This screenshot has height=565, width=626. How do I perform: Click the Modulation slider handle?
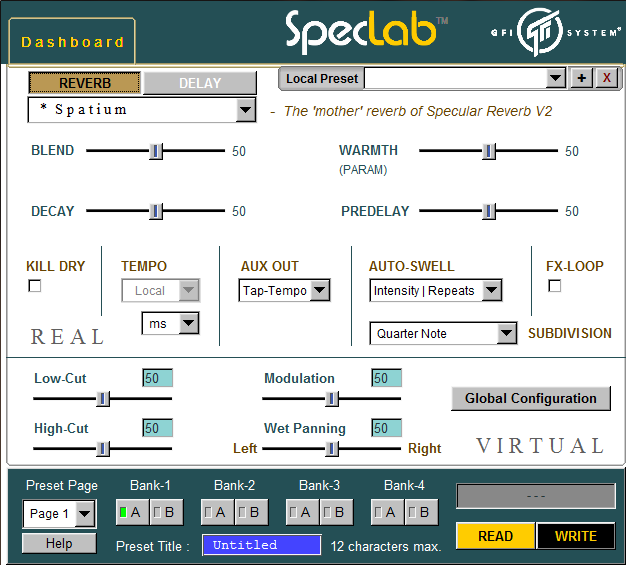point(332,398)
